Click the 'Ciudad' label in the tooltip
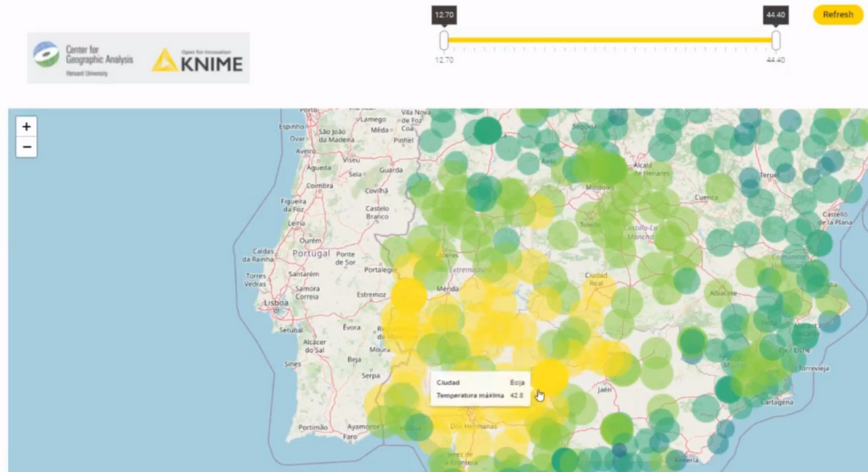 point(448,382)
